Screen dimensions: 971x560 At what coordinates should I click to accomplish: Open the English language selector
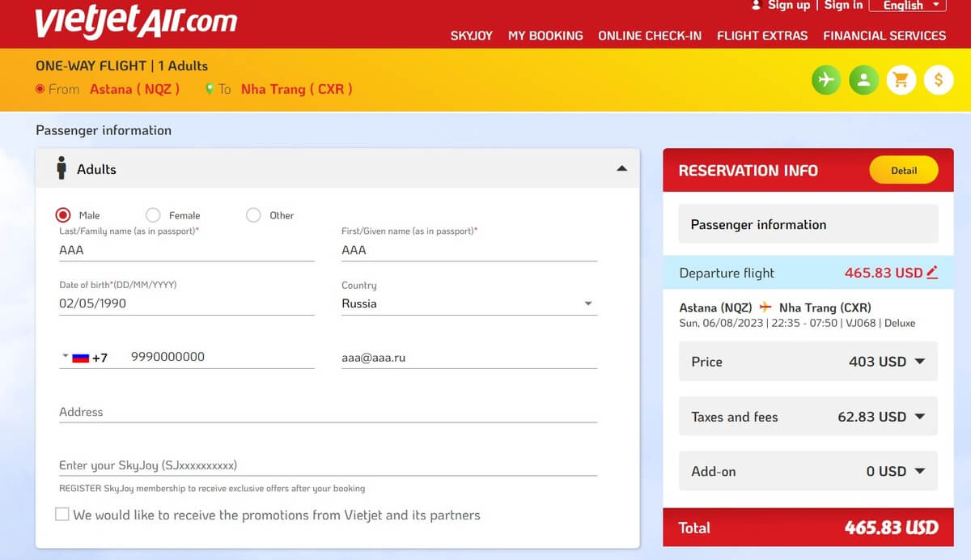click(x=908, y=6)
